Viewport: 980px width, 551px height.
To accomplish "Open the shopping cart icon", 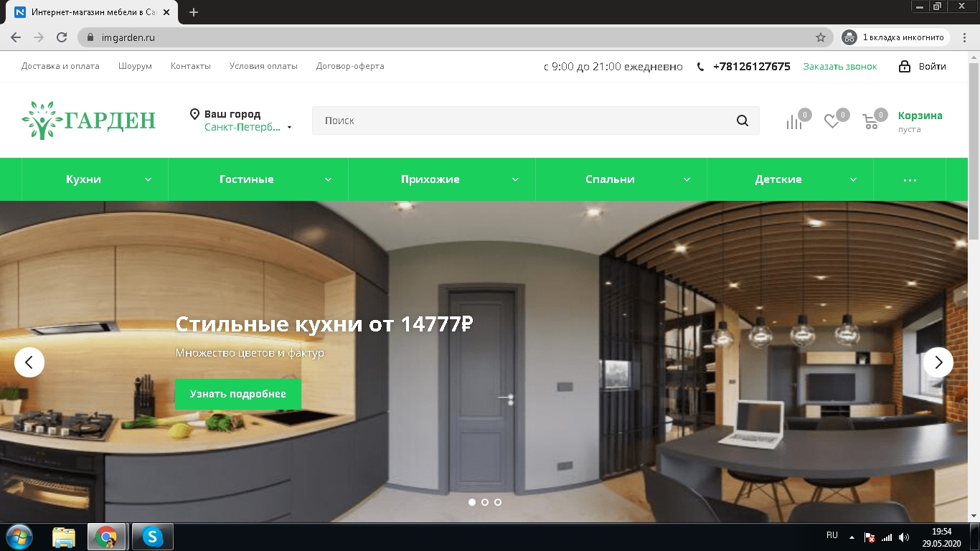I will (x=870, y=122).
